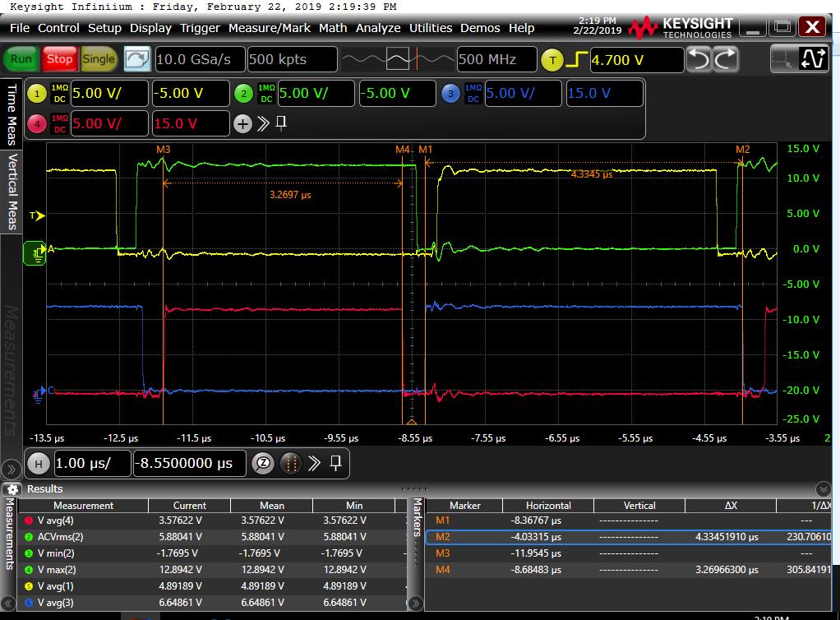Open the Math menu
The image size is (840, 620).
(333, 28)
